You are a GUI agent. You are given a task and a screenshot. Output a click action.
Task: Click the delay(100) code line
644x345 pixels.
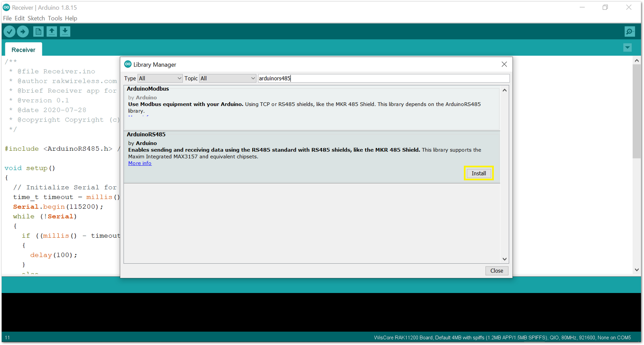(x=54, y=255)
